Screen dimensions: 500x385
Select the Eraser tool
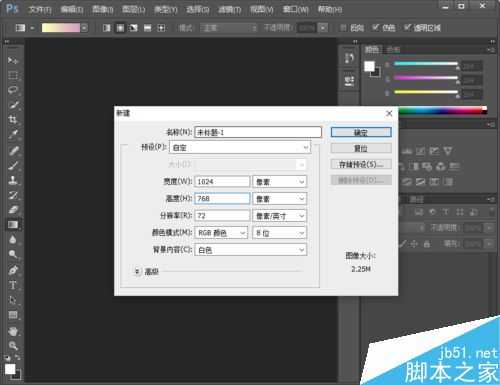[x=13, y=210]
